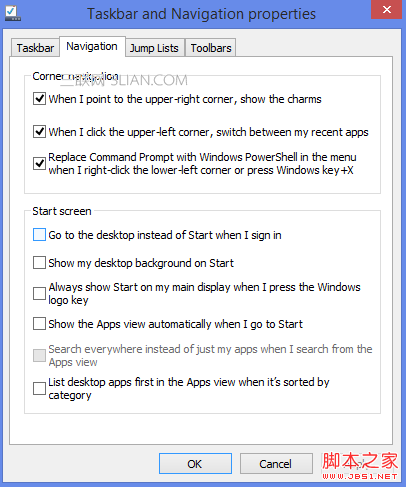Screen dimensions: 406x487
Task: Open the Jump Lists tab
Action: coord(154,48)
